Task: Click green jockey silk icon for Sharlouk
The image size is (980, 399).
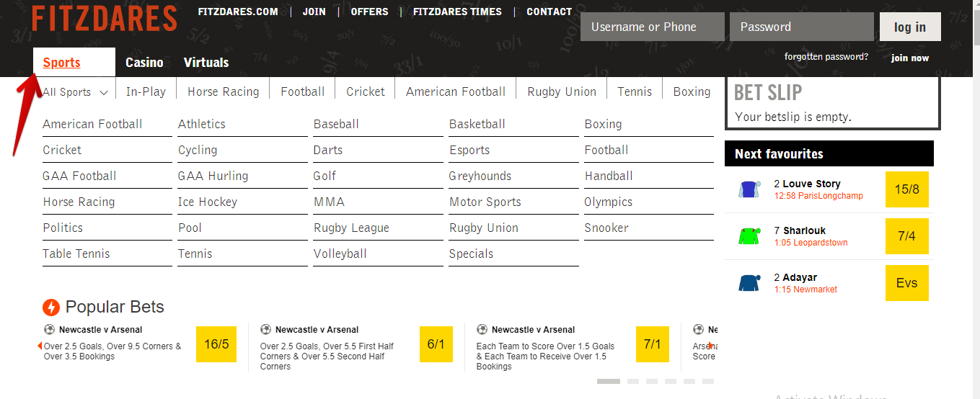Action: (749, 236)
